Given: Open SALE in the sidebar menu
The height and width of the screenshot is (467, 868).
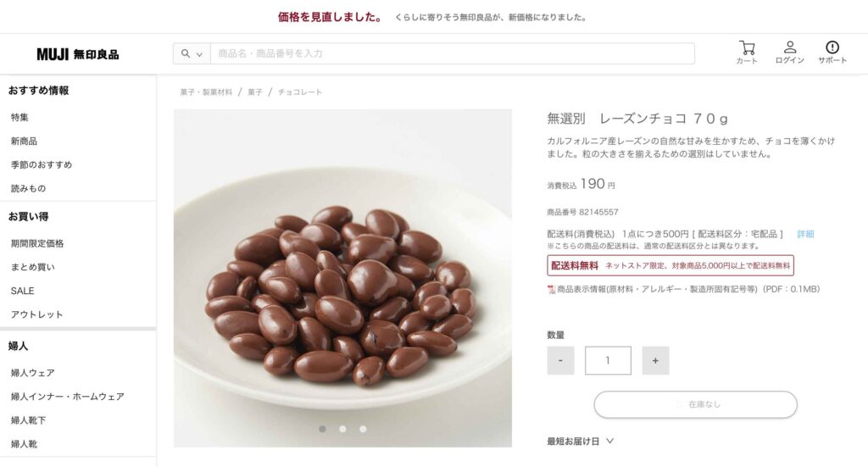Looking at the screenshot, I should coord(22,291).
